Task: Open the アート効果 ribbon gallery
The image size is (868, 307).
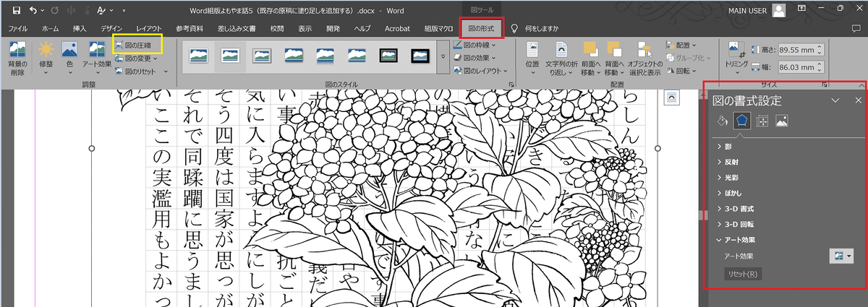Action: tap(96, 59)
